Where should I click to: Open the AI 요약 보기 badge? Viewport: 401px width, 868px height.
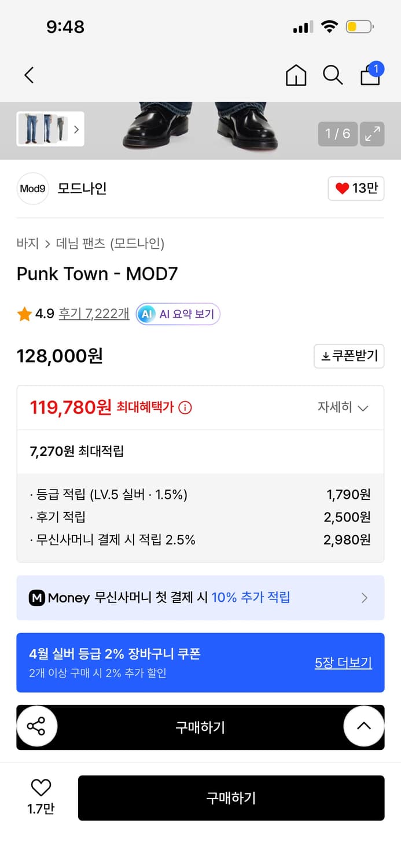pos(177,314)
